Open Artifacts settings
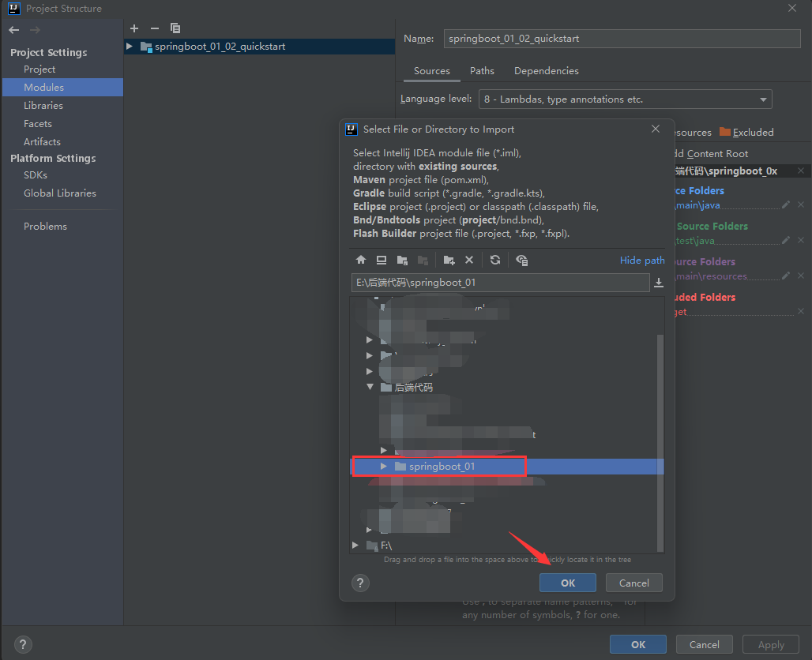 42,142
